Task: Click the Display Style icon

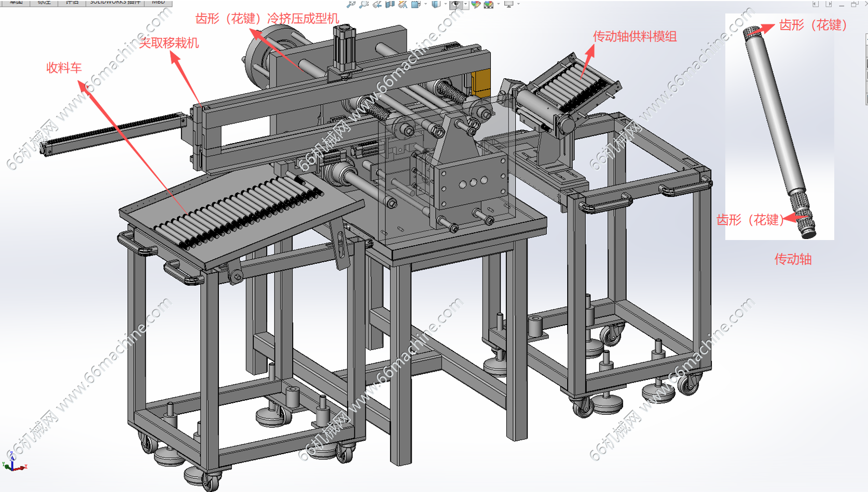Action: (436, 4)
